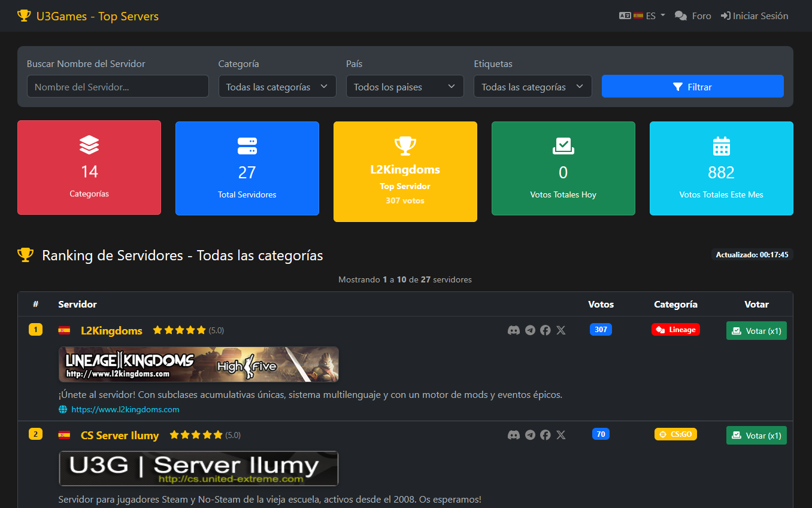The width and height of the screenshot is (812, 508).
Task: Expand the País Todos los paises dropdown
Action: (405, 86)
